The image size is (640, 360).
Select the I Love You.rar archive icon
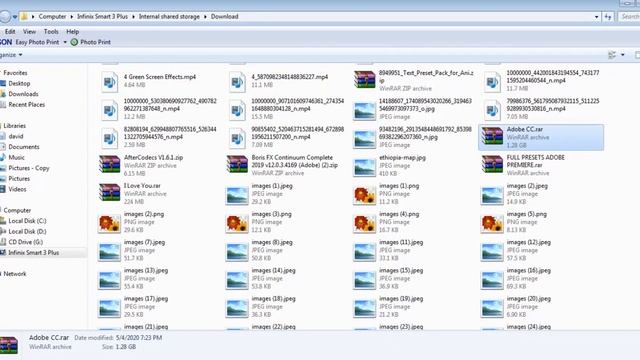pyautogui.click(x=109, y=192)
